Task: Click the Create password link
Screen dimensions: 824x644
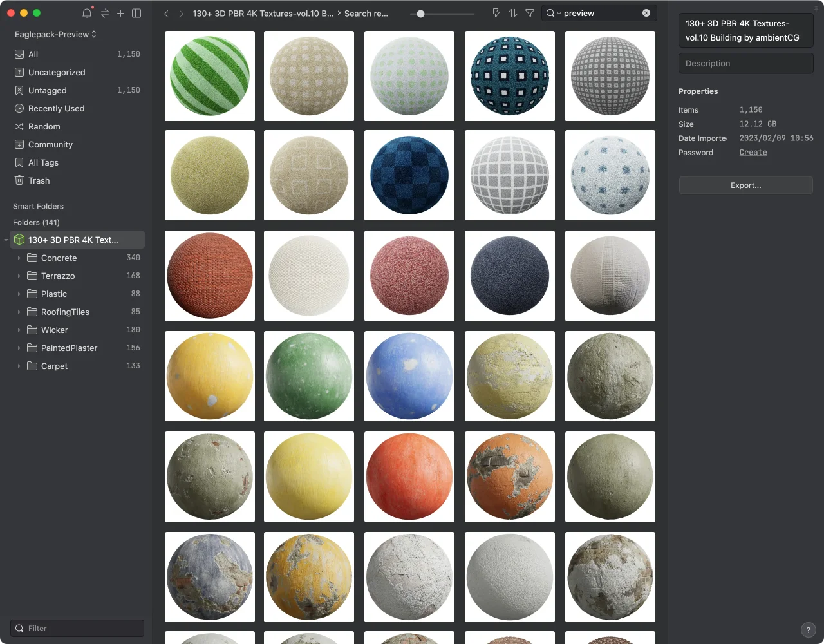Action: 753,153
